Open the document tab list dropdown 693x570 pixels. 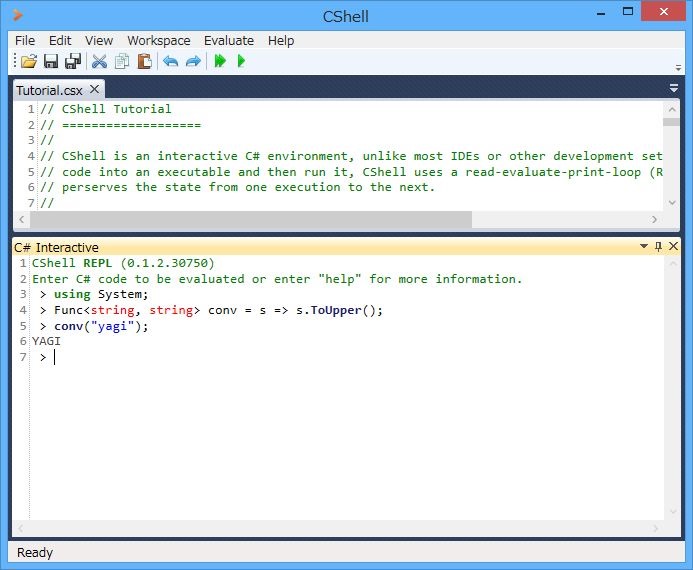pyautogui.click(x=674, y=88)
